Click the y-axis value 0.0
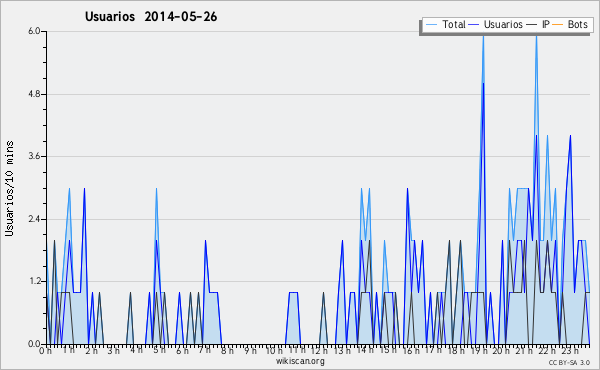The height and width of the screenshot is (370, 600). pos(34,344)
